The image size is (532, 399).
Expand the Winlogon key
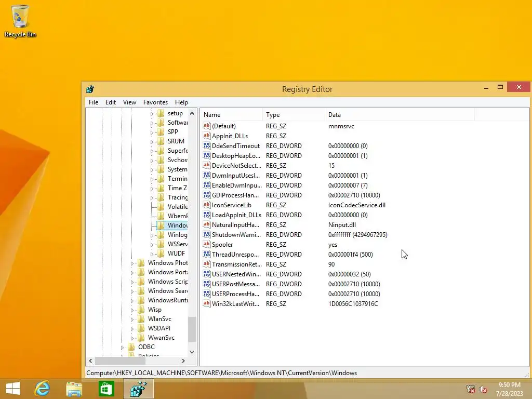coord(152,235)
